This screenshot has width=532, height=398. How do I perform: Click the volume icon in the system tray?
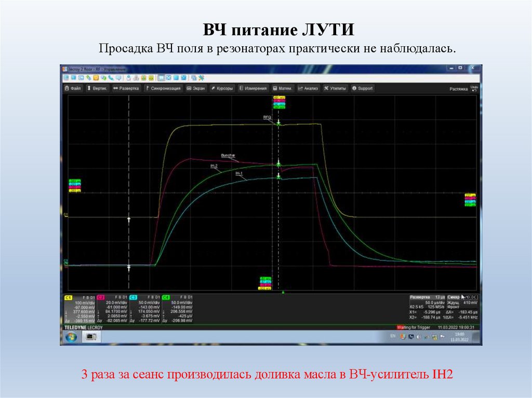pos(419,337)
